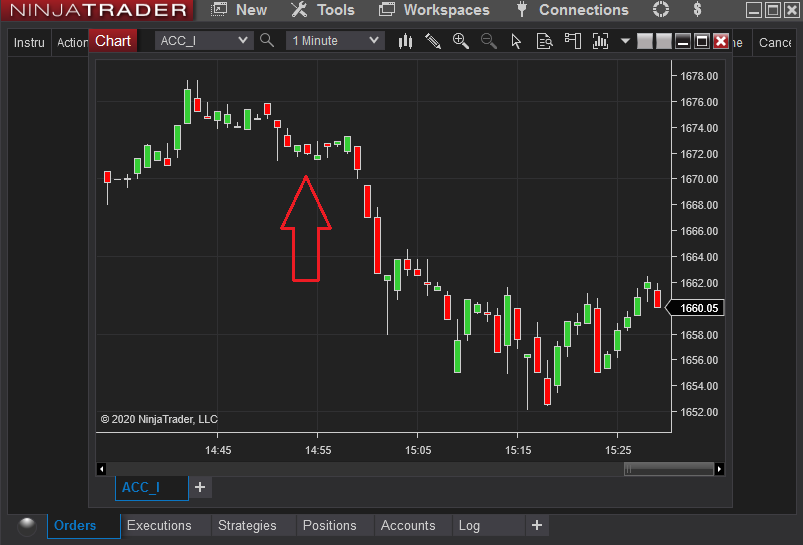The height and width of the screenshot is (545, 803).
Task: Close the Chart window with red X
Action: 721,41
